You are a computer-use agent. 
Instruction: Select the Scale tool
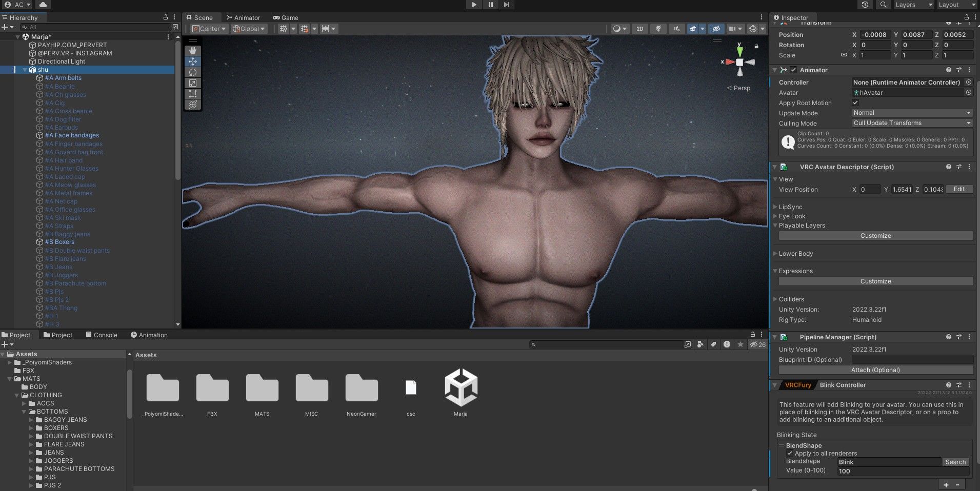[x=193, y=83]
